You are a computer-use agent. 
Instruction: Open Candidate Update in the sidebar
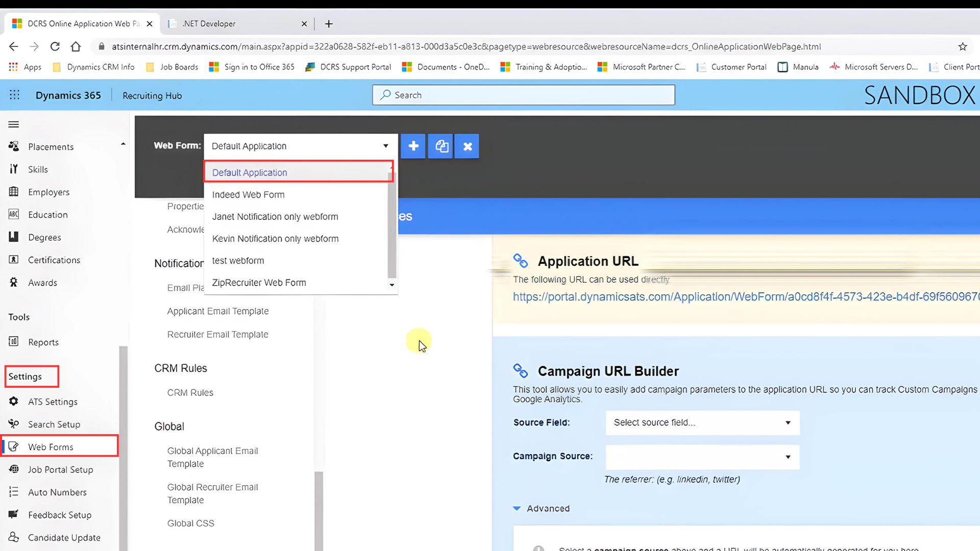click(64, 538)
